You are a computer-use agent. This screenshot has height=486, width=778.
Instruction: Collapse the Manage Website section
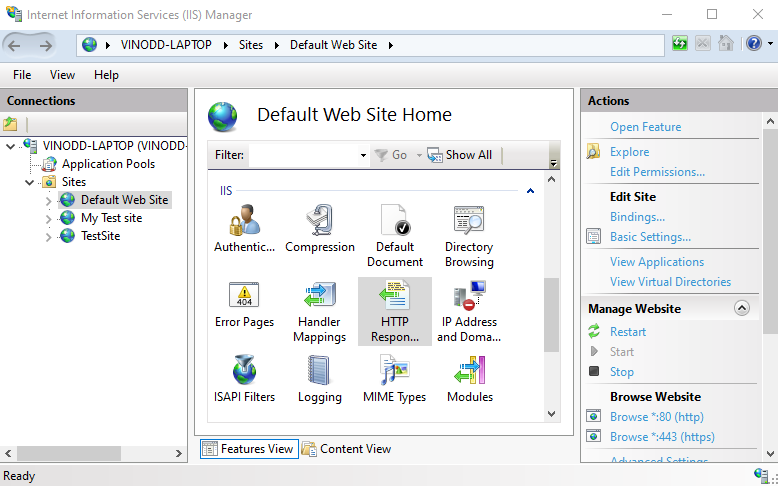[x=742, y=308]
